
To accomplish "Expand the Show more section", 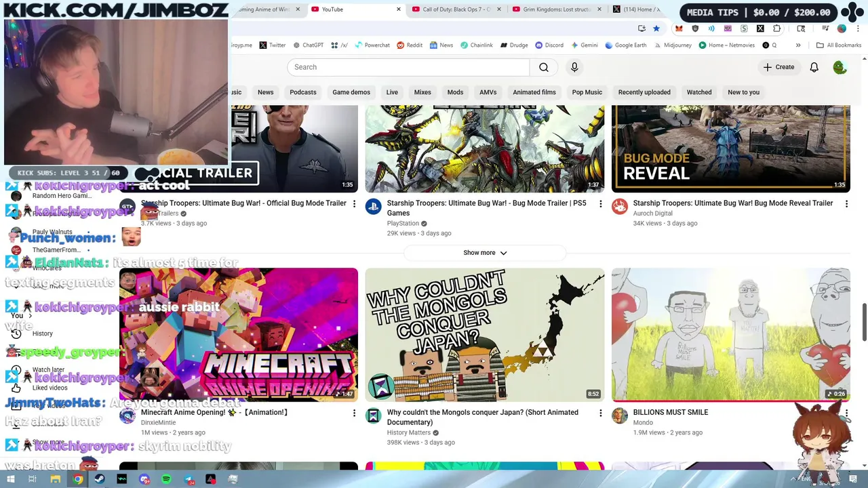I will pyautogui.click(x=485, y=253).
